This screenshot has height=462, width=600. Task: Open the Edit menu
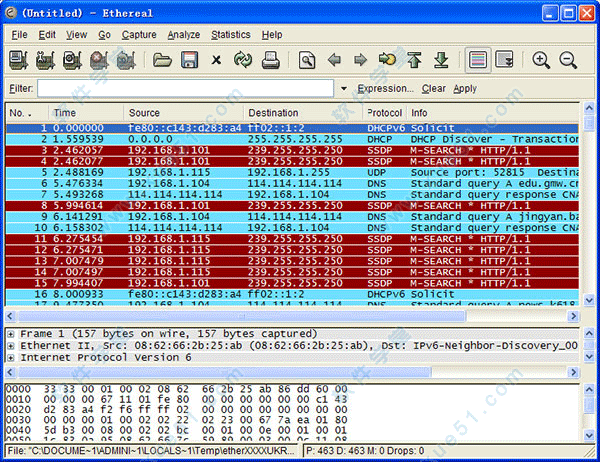pos(47,35)
